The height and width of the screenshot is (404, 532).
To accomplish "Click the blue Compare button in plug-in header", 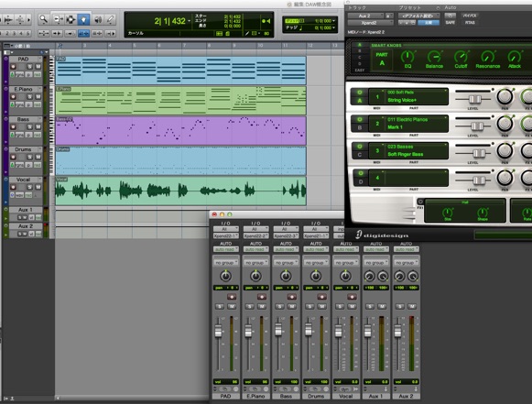I will 429,23.
